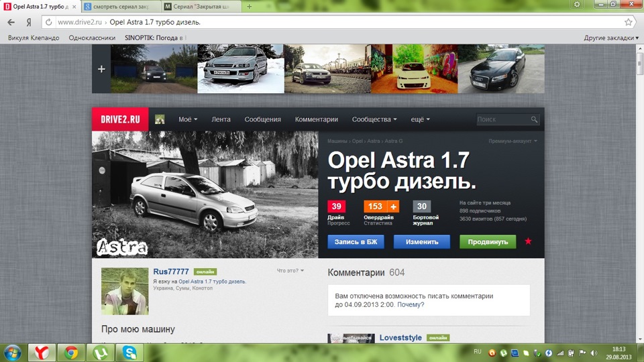This screenshot has width=644, height=362.
Task: Click the 39 Драйв progress badge
Action: 336,206
